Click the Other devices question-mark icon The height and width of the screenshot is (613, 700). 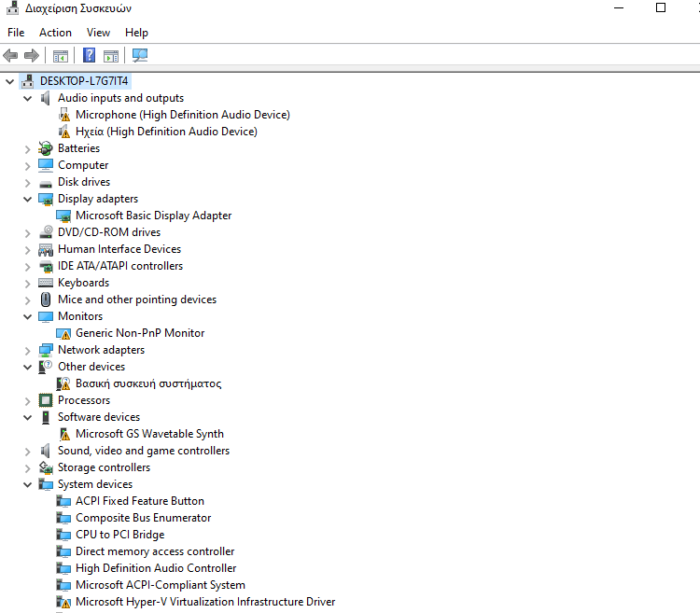46,367
